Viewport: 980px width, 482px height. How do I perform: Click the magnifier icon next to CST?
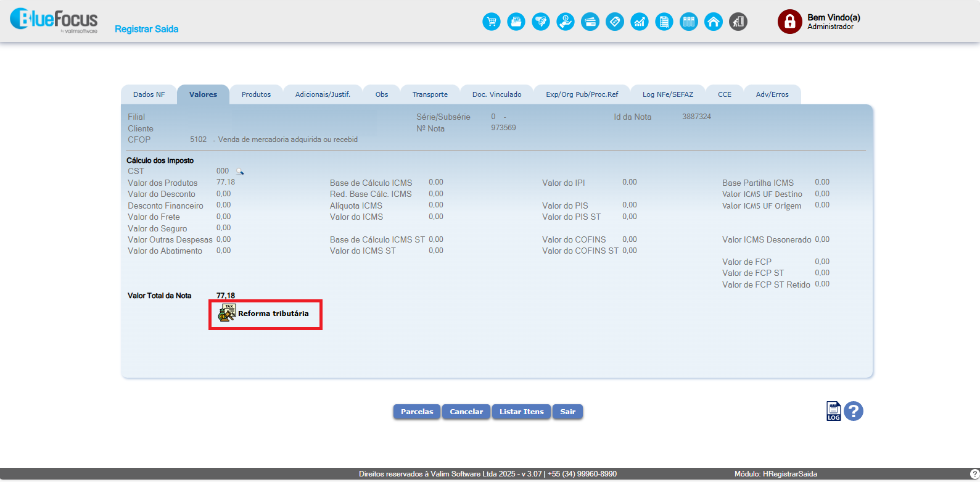click(240, 172)
